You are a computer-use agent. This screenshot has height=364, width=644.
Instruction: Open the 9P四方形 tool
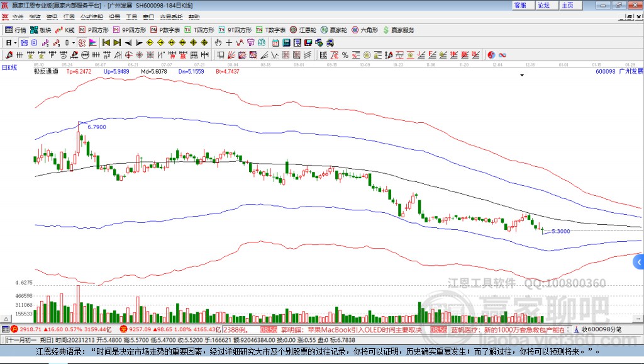(x=130, y=30)
